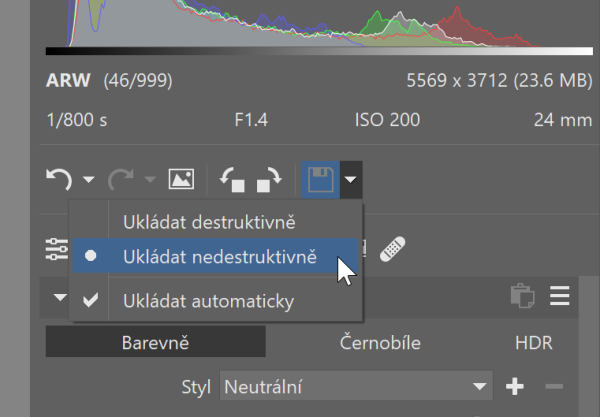Image resolution: width=600 pixels, height=417 pixels.
Task: Click the floppy disk save icon
Action: click(x=321, y=180)
